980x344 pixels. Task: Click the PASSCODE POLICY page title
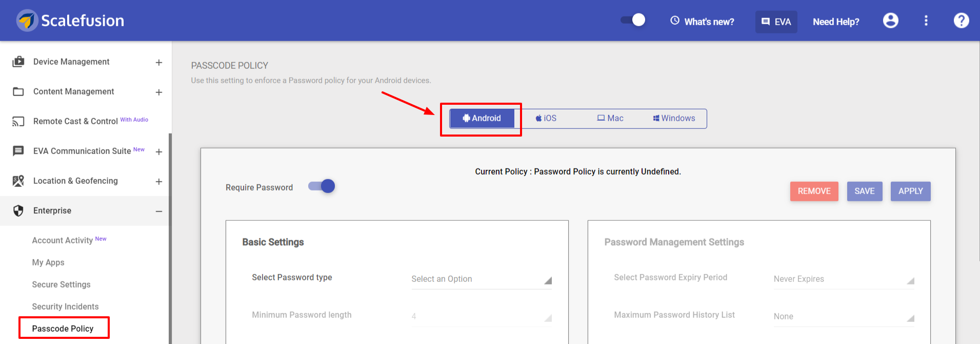pyautogui.click(x=230, y=66)
